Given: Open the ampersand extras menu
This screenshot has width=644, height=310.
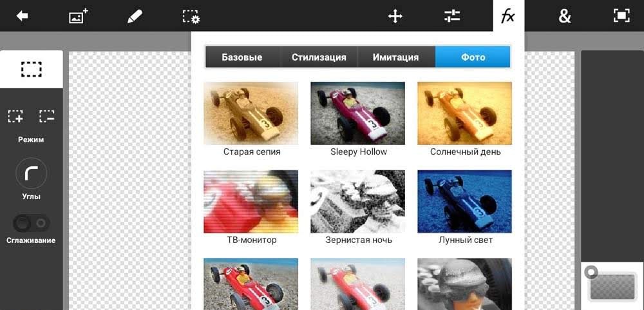Looking at the screenshot, I should tap(565, 17).
